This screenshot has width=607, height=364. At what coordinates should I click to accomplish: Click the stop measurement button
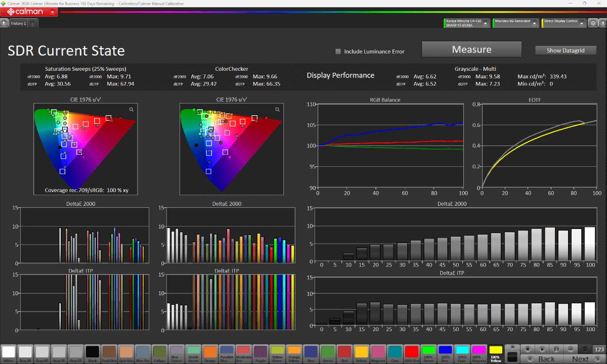[527, 349]
